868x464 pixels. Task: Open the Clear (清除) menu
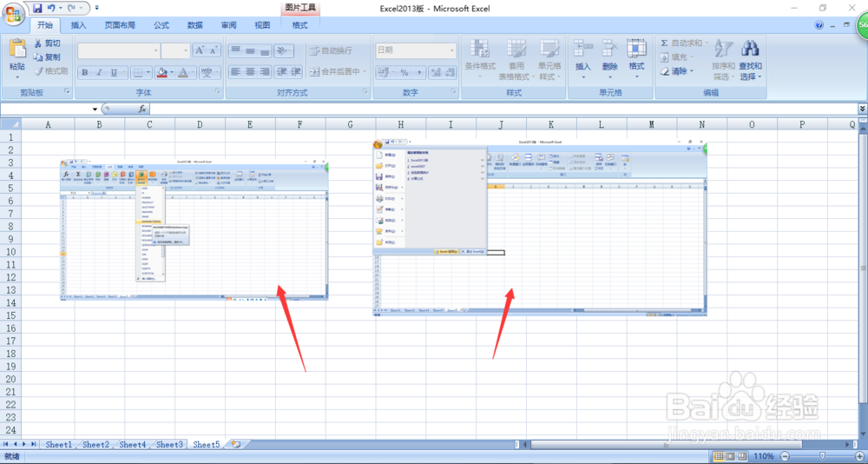coord(676,71)
